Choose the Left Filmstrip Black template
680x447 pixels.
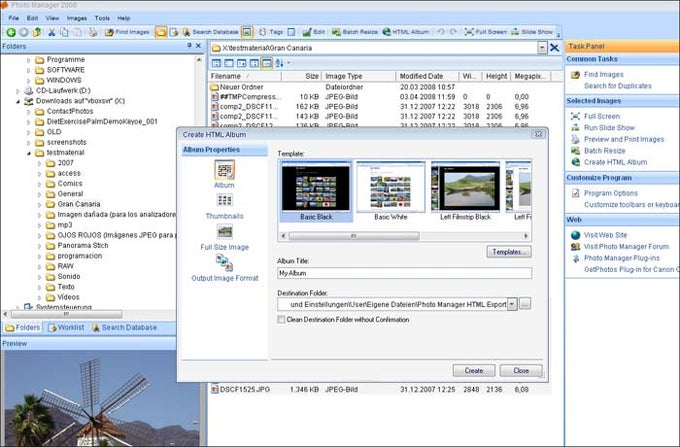pos(465,191)
